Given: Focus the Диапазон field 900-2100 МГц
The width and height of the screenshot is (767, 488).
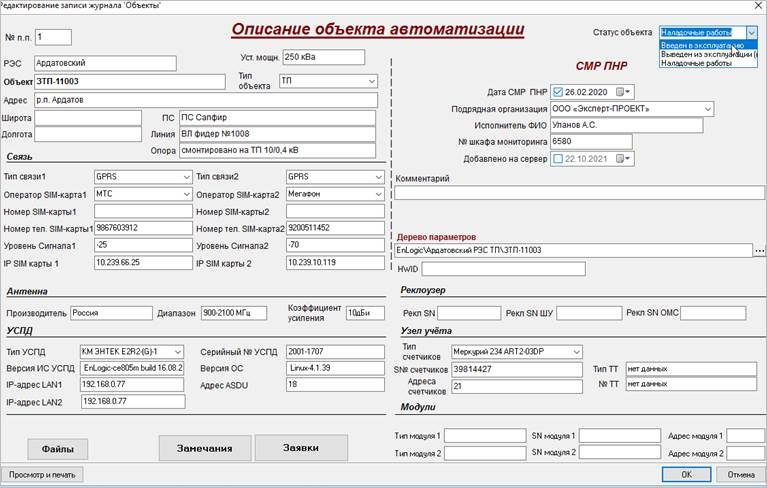Looking at the screenshot, I should coord(234,313).
